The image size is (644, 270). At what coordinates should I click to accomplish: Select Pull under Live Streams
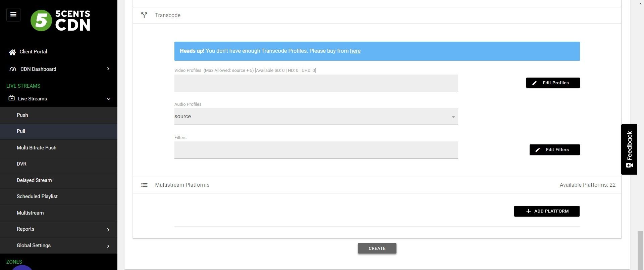pos(59,131)
